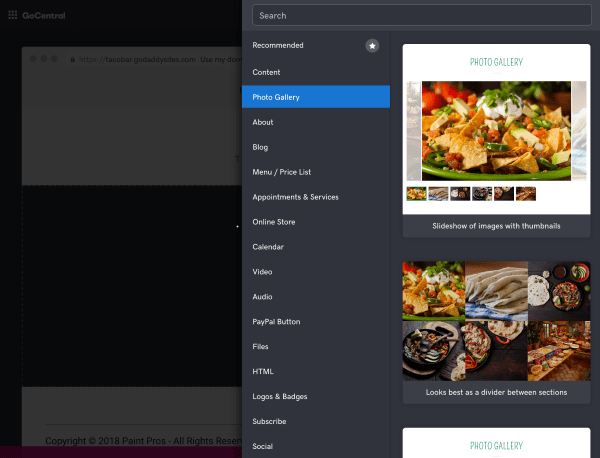The image size is (600, 458).
Task: Click the GoCentral logo text
Action: (x=44, y=16)
